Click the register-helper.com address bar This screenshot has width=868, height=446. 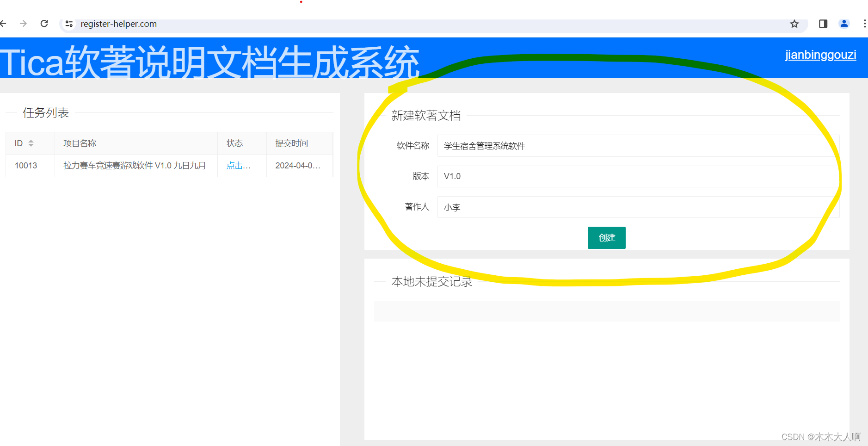(x=433, y=24)
